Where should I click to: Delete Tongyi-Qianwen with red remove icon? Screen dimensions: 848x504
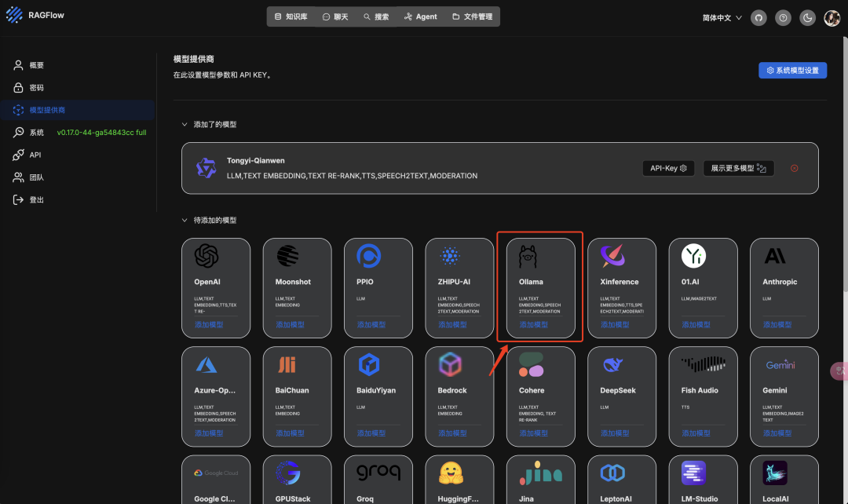pos(794,168)
